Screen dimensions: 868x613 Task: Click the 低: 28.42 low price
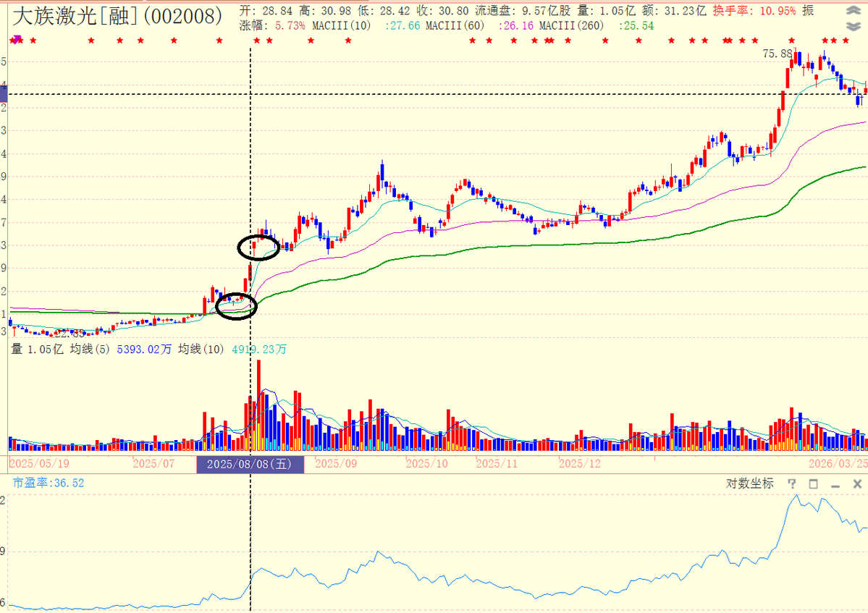(x=384, y=11)
